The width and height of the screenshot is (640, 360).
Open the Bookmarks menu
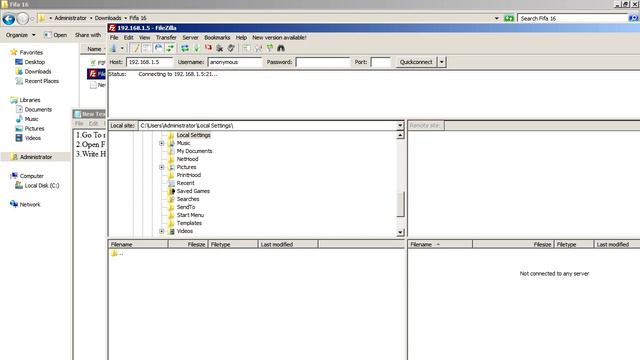coord(217,37)
